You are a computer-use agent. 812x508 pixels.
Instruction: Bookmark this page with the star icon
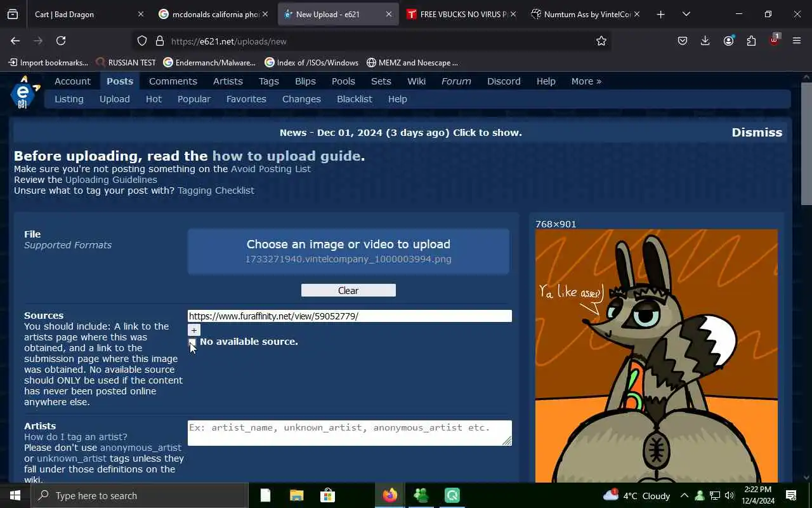601,41
